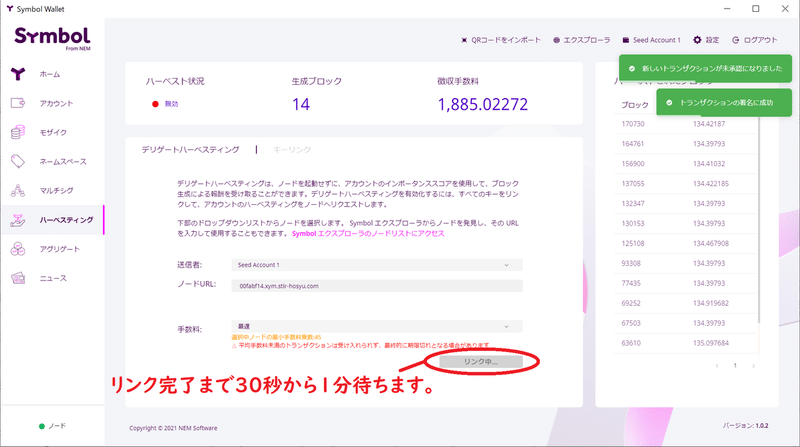
Task: Select the モザイク coins icon
Action: tap(18, 132)
